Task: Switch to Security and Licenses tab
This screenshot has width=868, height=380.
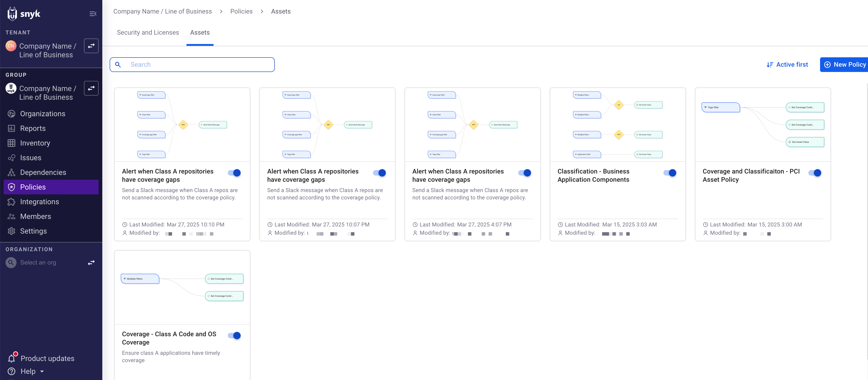Action: pos(147,33)
